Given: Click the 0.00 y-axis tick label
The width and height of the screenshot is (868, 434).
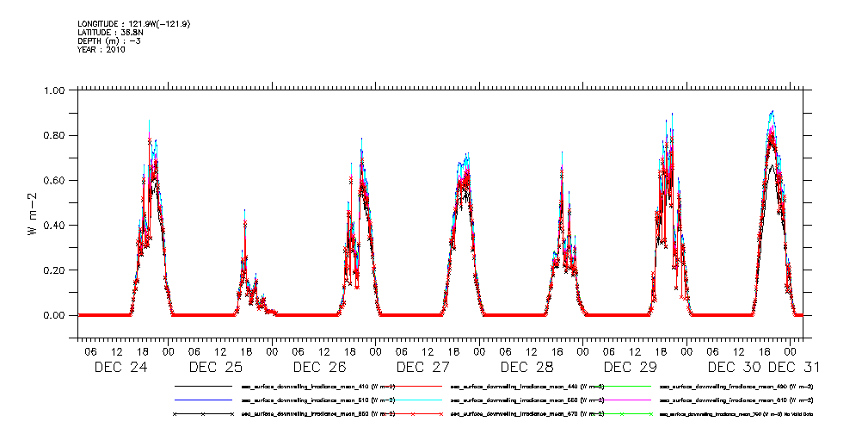Looking at the screenshot, I should tap(54, 315).
